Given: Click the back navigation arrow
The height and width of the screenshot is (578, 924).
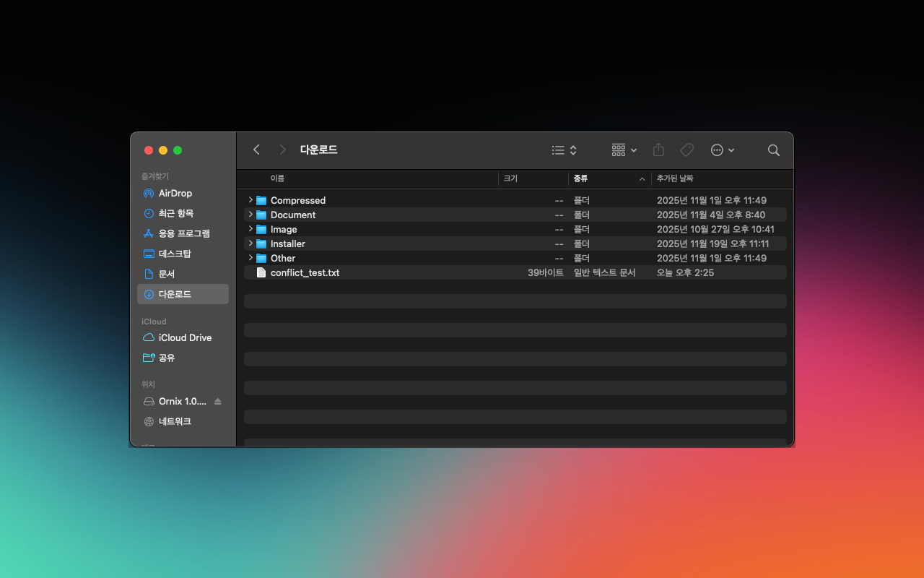Looking at the screenshot, I should pos(256,150).
